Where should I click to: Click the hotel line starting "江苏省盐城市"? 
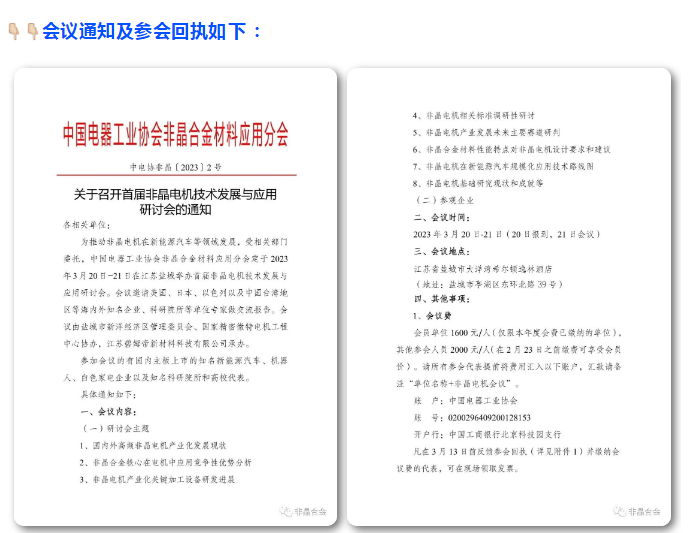[x=483, y=268]
